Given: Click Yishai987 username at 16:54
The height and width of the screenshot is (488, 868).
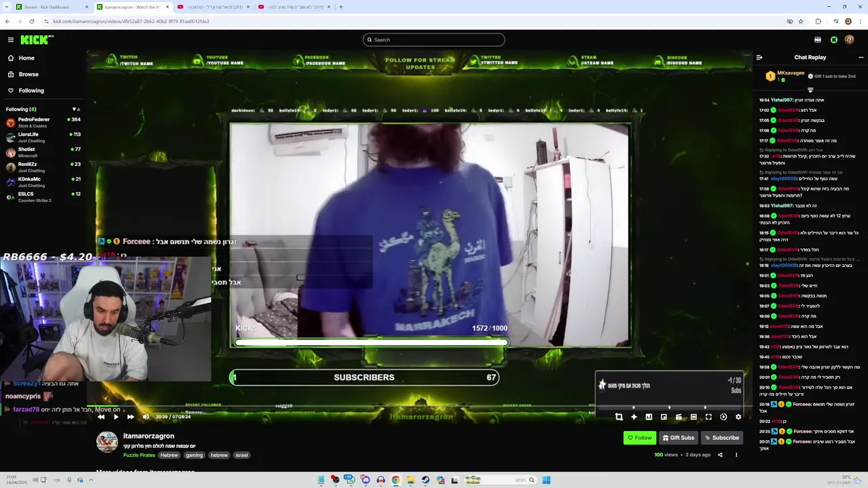Looking at the screenshot, I should point(782,100).
